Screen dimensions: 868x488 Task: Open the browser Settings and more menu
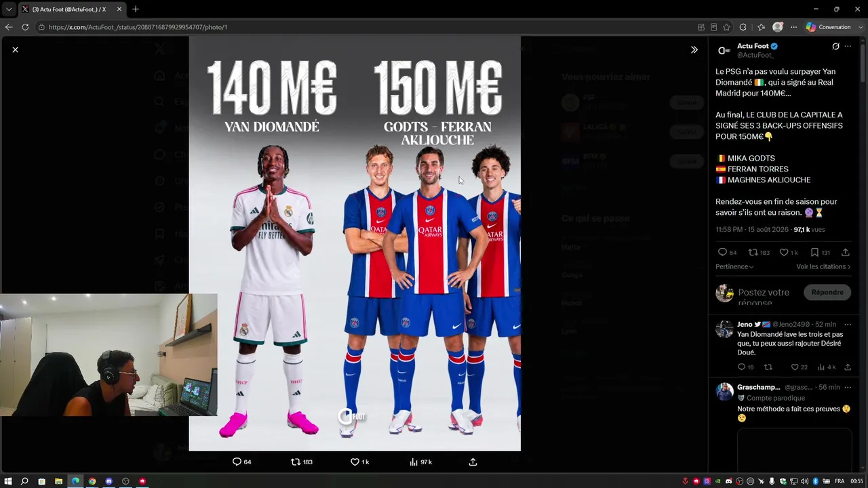(793, 27)
